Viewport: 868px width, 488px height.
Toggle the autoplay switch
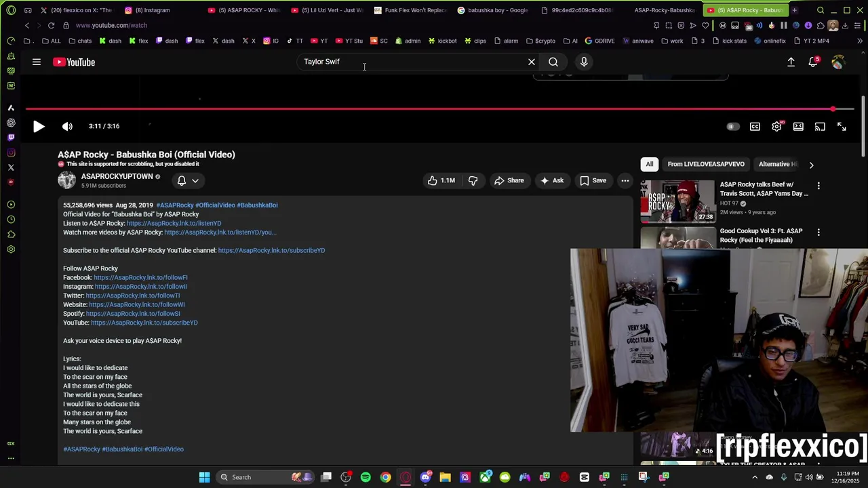coord(732,127)
